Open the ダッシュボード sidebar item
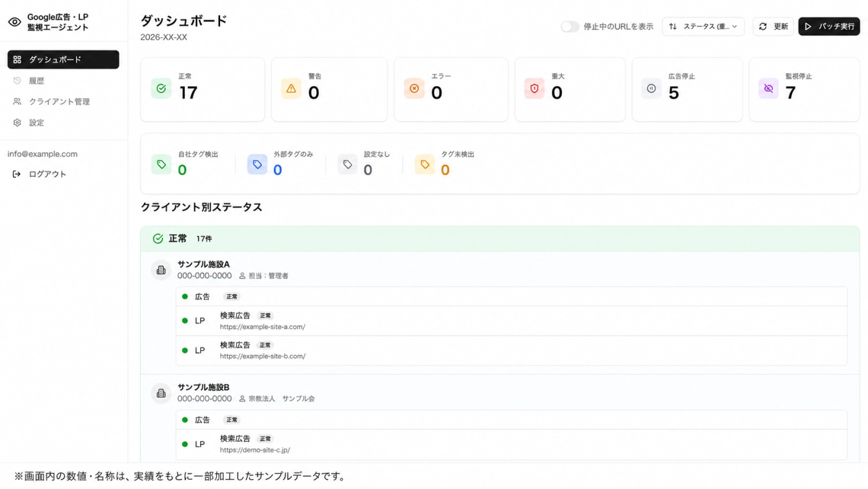The image size is (868, 489). (x=63, y=60)
